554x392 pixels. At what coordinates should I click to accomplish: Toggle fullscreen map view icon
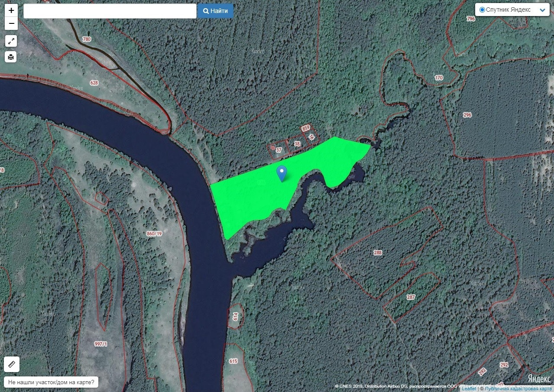(11, 41)
